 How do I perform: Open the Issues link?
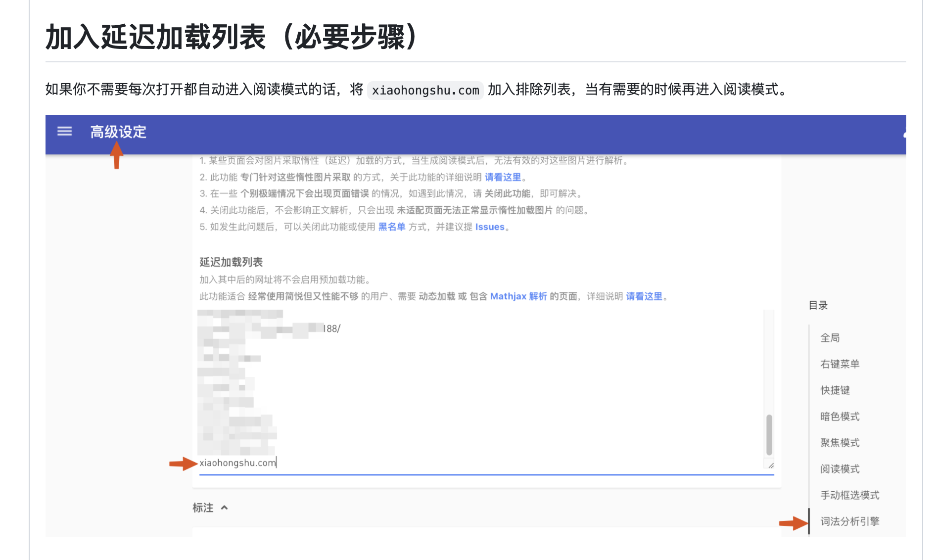pyautogui.click(x=489, y=227)
